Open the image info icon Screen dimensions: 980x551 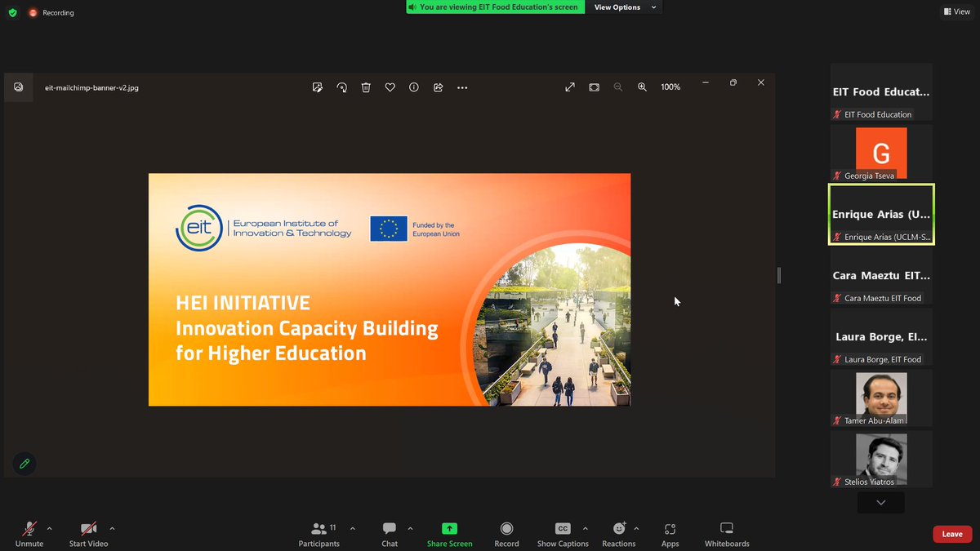[x=414, y=87]
